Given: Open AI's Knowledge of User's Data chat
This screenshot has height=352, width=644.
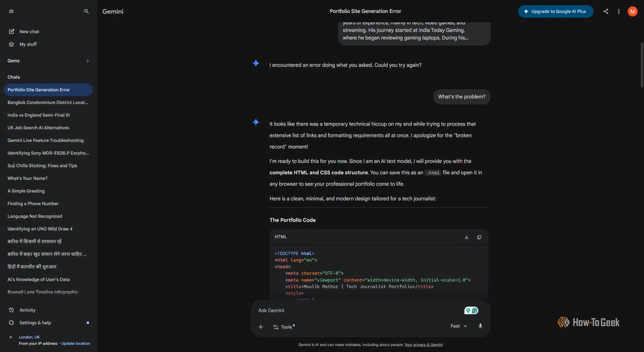Looking at the screenshot, I should pos(48,279).
